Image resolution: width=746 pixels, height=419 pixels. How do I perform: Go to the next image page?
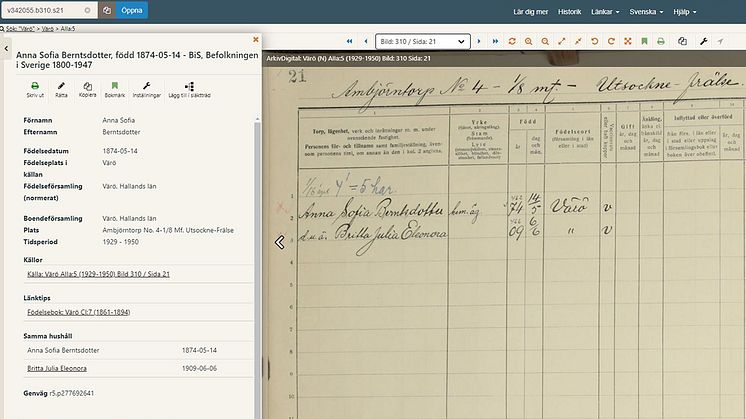(480, 41)
